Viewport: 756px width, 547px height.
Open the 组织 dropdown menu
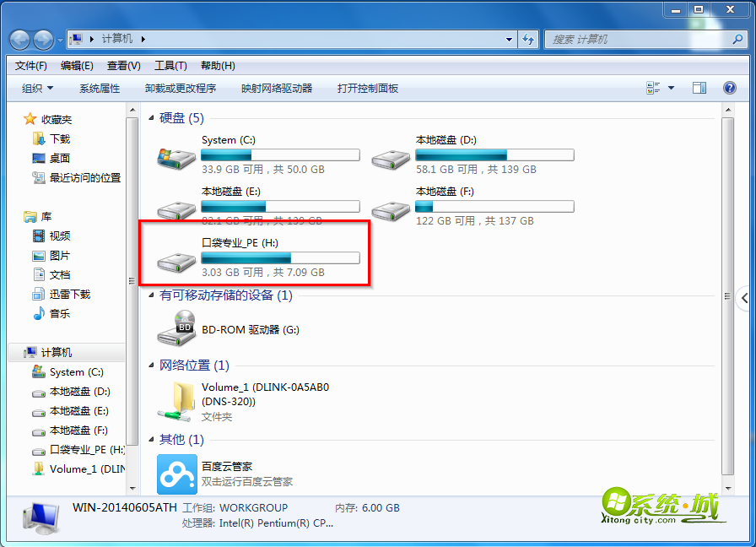pos(37,89)
